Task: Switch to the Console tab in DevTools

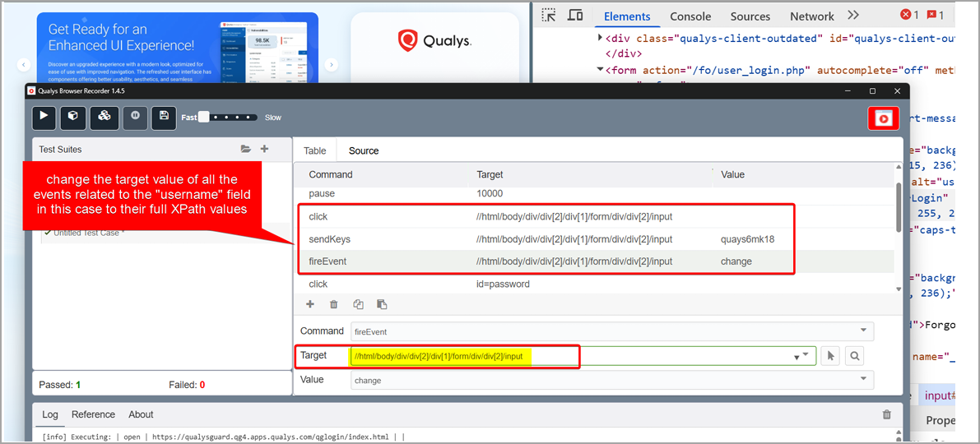Action: (690, 16)
